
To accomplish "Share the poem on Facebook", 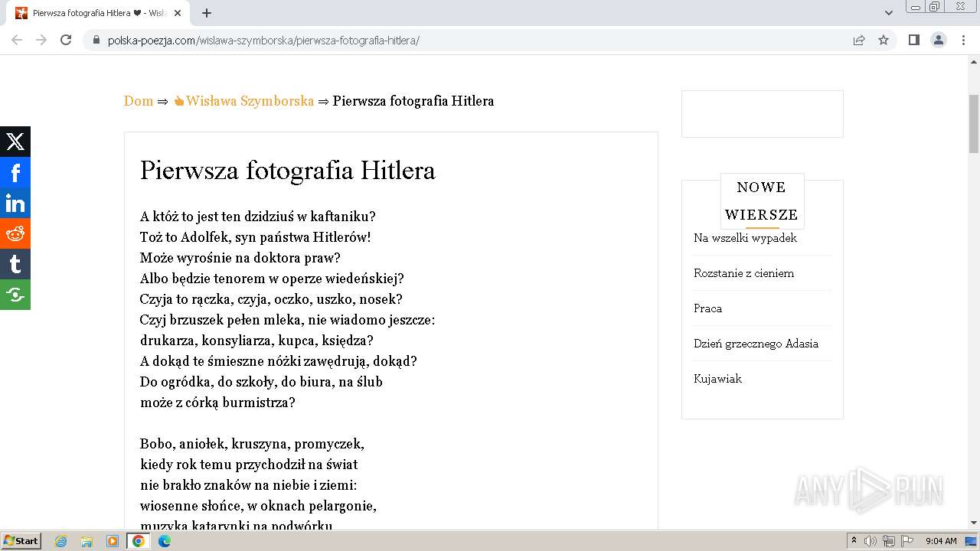I will point(15,172).
